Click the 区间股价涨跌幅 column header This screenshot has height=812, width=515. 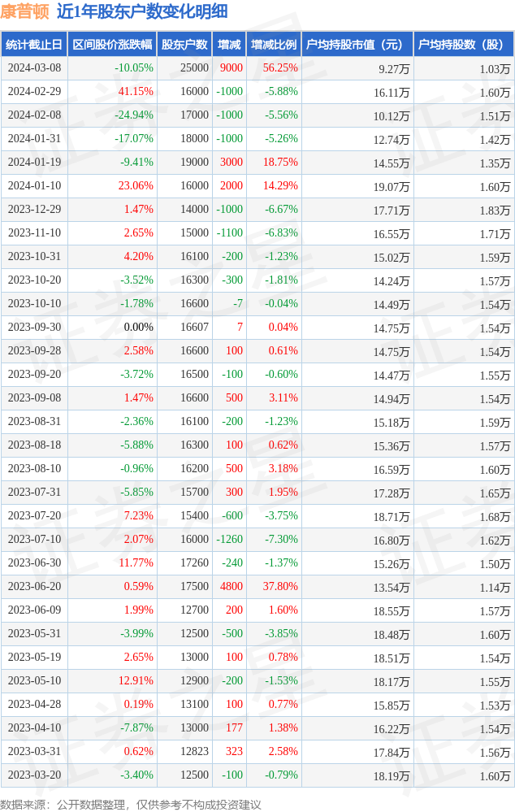click(111, 45)
